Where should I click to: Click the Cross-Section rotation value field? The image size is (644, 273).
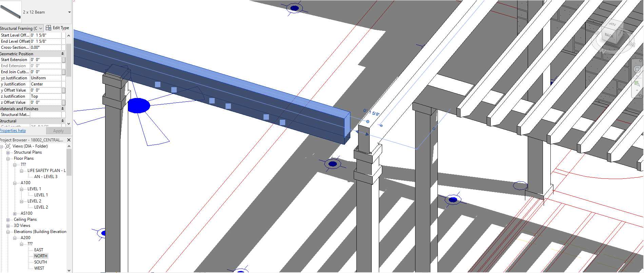coord(46,47)
